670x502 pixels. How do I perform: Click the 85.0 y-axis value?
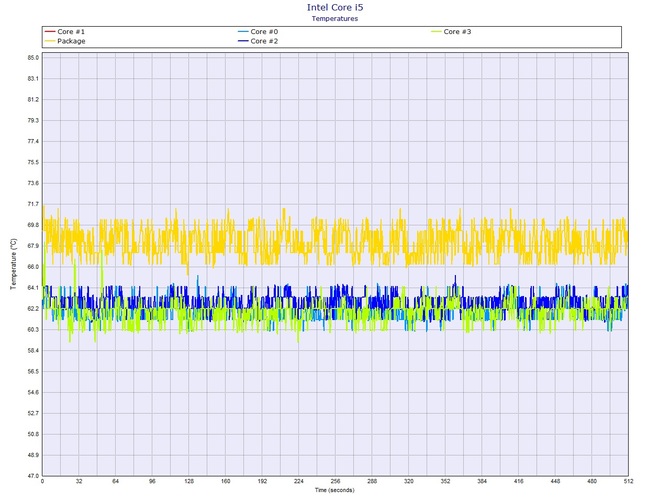[33, 58]
